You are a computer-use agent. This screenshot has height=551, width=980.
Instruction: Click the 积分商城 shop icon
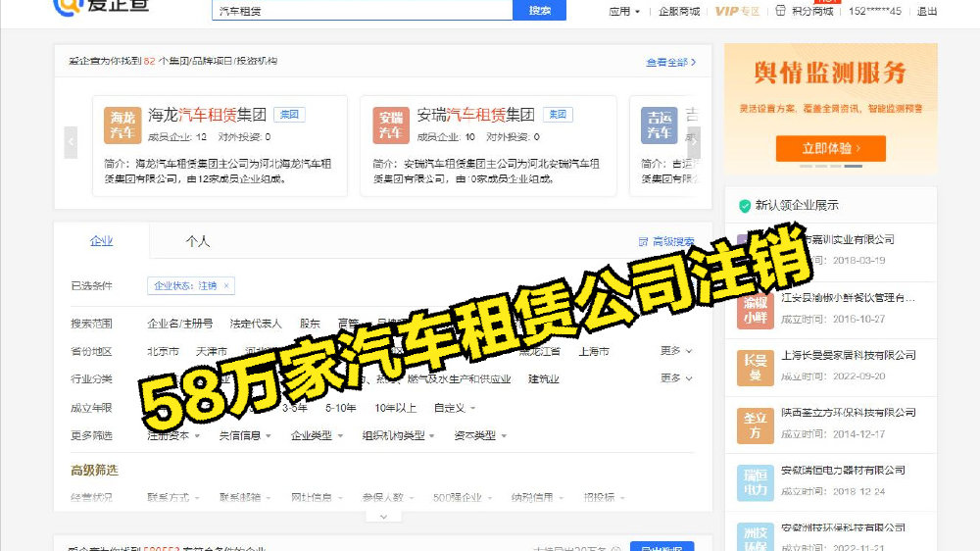coord(781,11)
